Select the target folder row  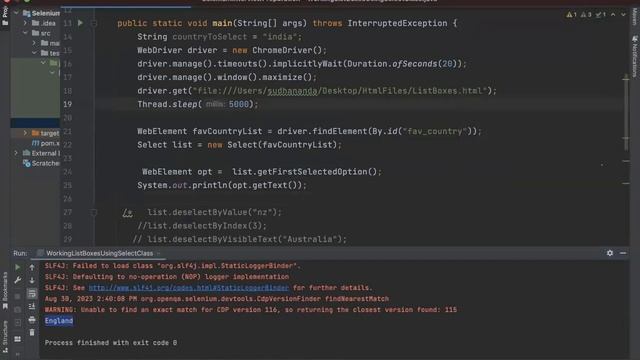[x=35, y=133]
